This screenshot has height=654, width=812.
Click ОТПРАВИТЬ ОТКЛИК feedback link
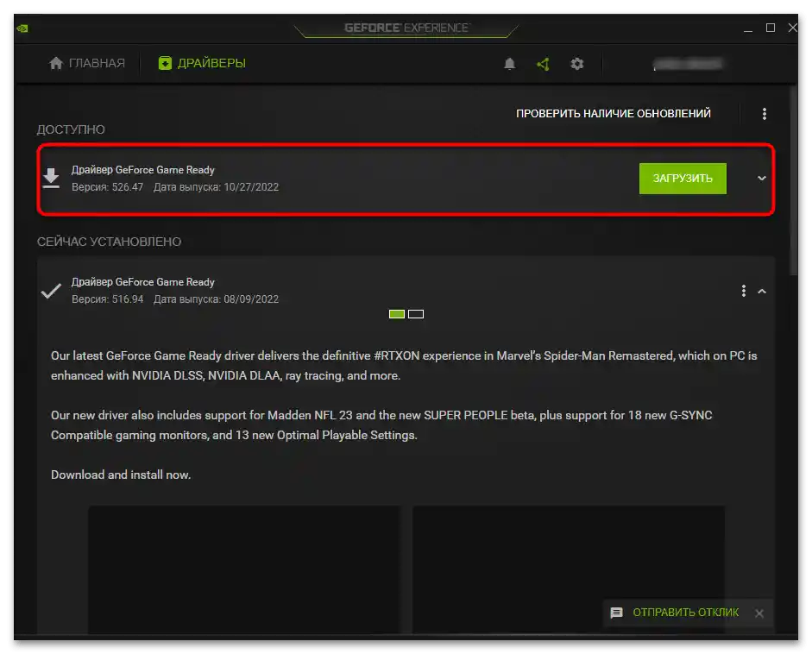(x=686, y=613)
